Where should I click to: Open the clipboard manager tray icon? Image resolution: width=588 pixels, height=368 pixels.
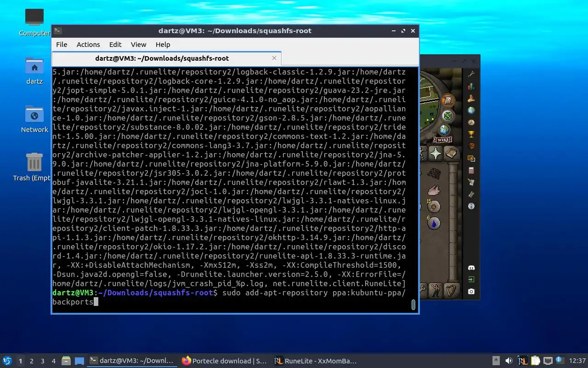coord(535,361)
